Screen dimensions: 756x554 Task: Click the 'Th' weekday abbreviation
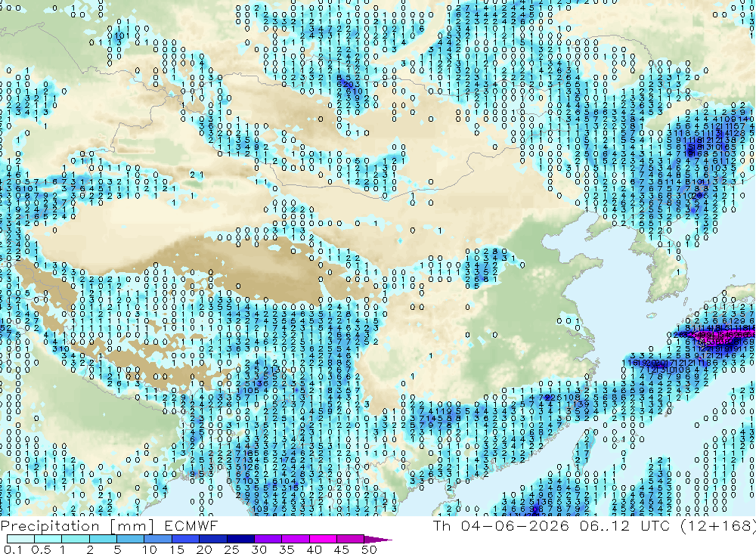(x=442, y=525)
